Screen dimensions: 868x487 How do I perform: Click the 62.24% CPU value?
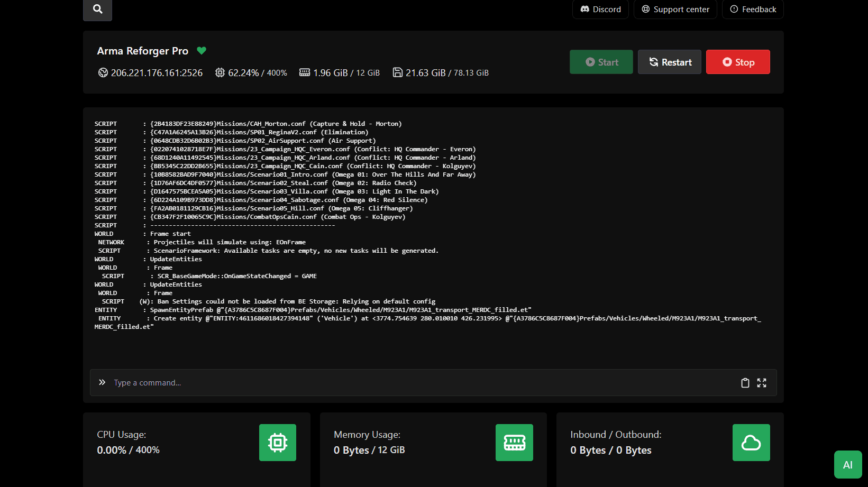(x=243, y=73)
